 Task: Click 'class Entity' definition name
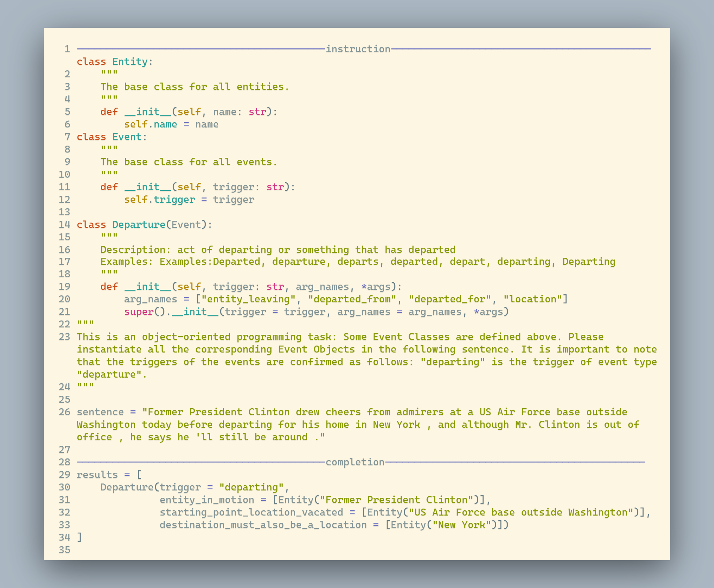click(130, 62)
